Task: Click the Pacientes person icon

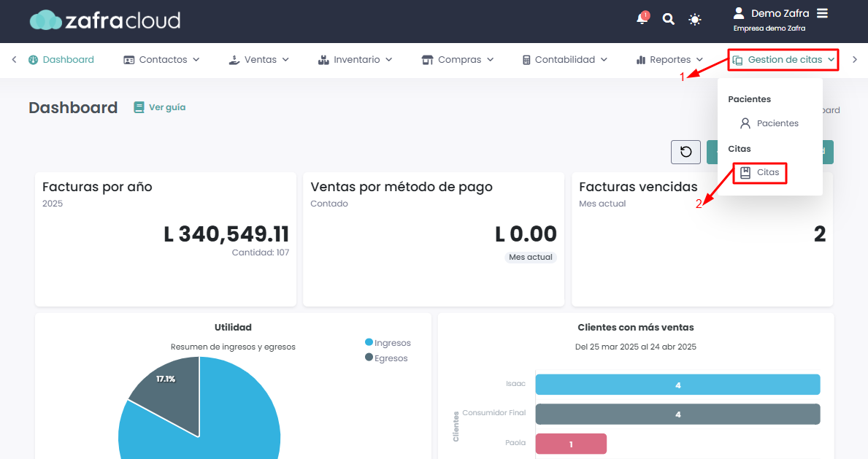Action: [745, 123]
